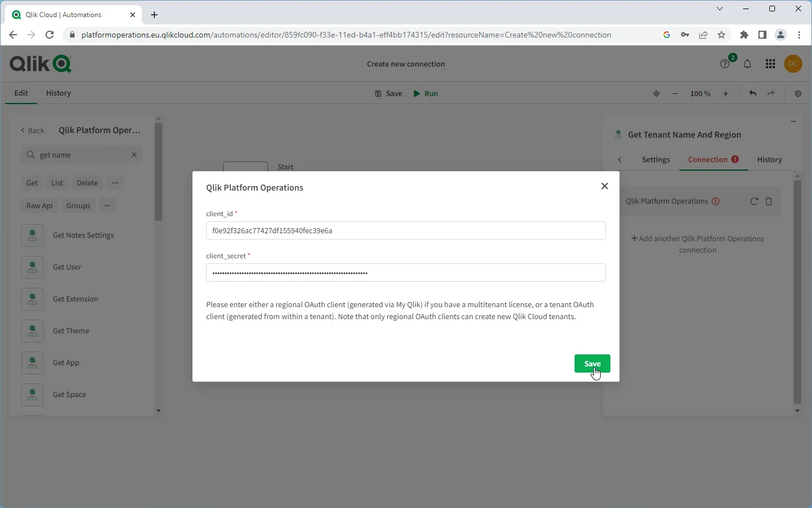This screenshot has height=508, width=812.
Task: Switch to the History tab in the editor
Action: coord(58,93)
